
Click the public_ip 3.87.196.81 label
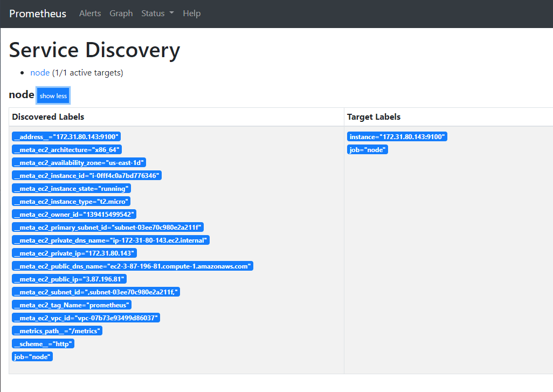[69, 279]
